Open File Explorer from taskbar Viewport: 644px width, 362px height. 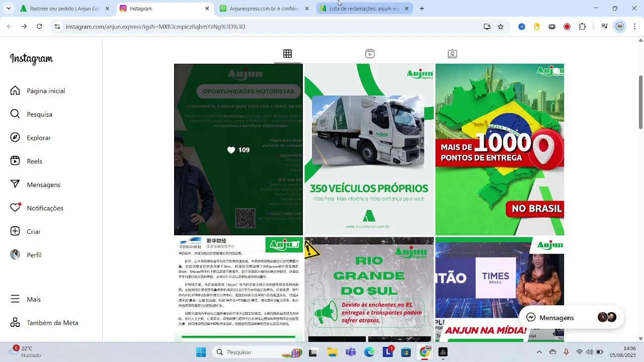332,352
